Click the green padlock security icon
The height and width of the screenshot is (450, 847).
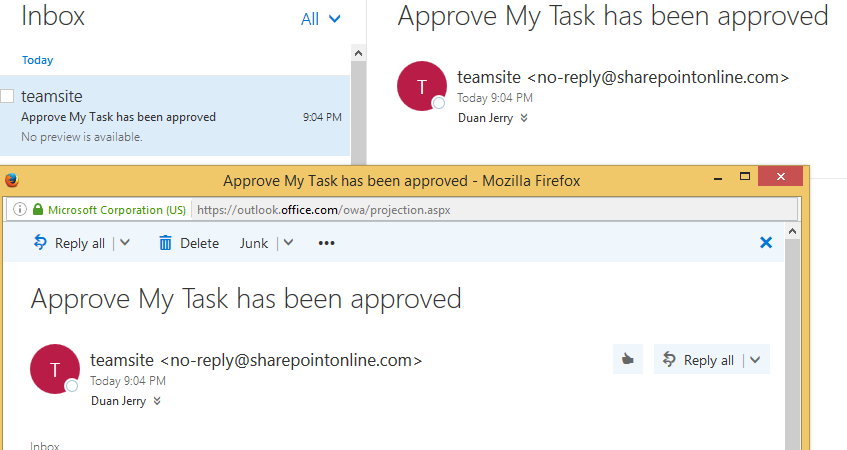(38, 209)
